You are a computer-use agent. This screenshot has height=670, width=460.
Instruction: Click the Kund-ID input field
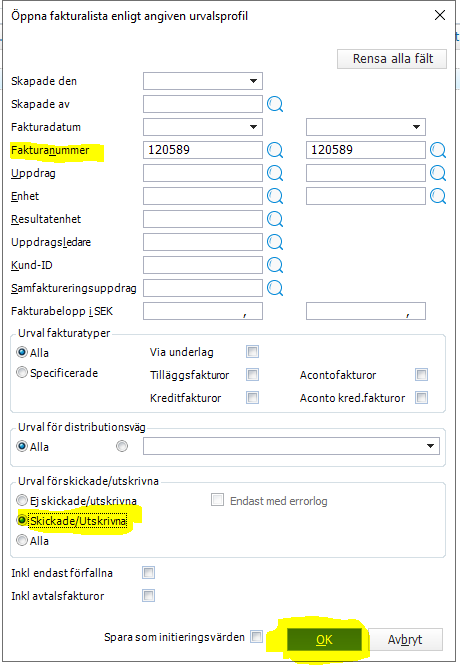tap(203, 265)
